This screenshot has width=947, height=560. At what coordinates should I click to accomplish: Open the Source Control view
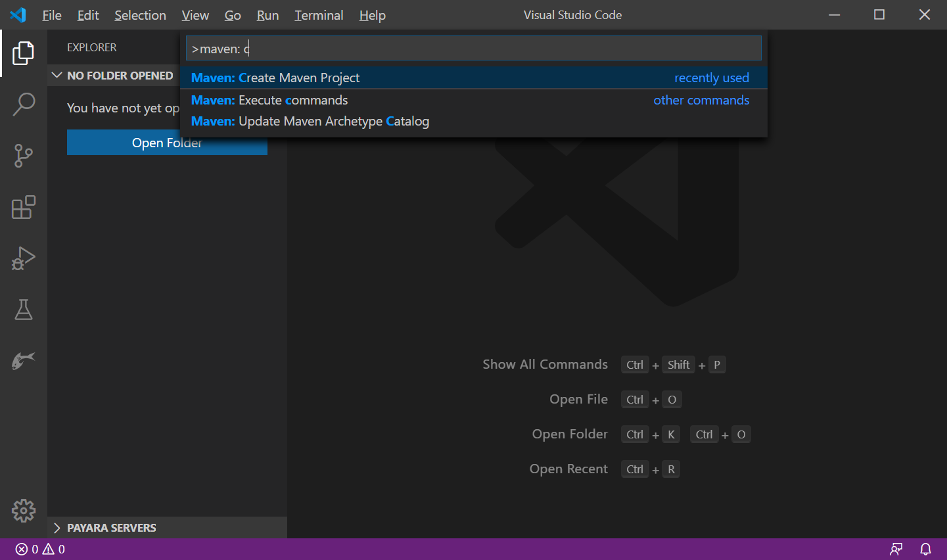pyautogui.click(x=23, y=156)
